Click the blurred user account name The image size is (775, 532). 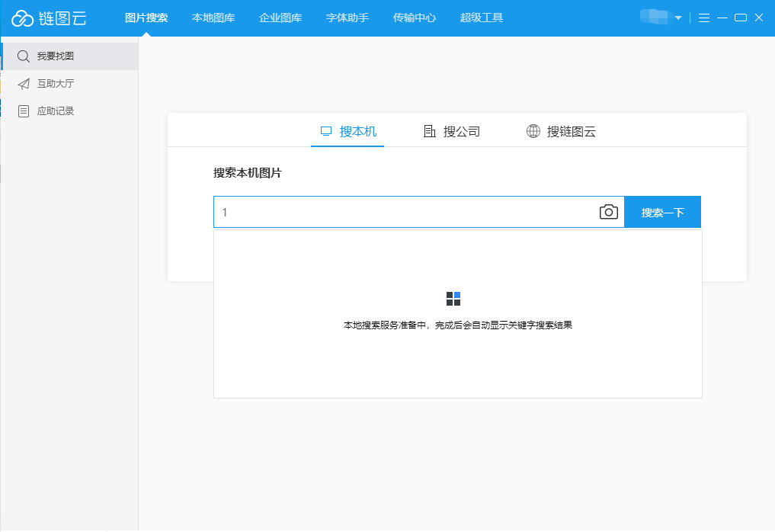(655, 17)
